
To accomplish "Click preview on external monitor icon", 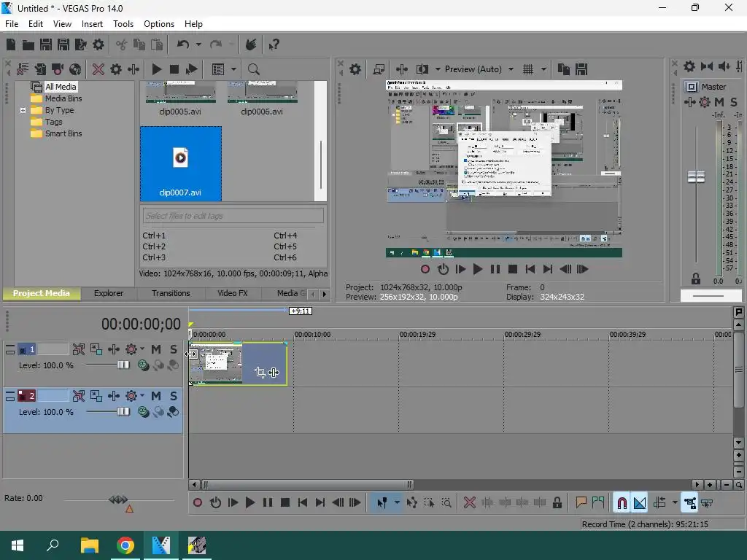I will click(379, 69).
